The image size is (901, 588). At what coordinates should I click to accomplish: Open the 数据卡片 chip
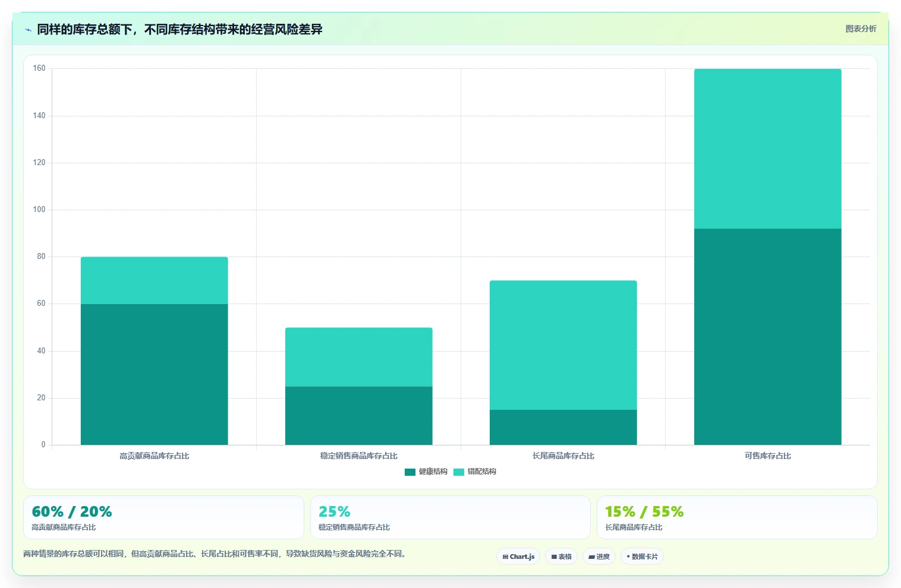(642, 557)
